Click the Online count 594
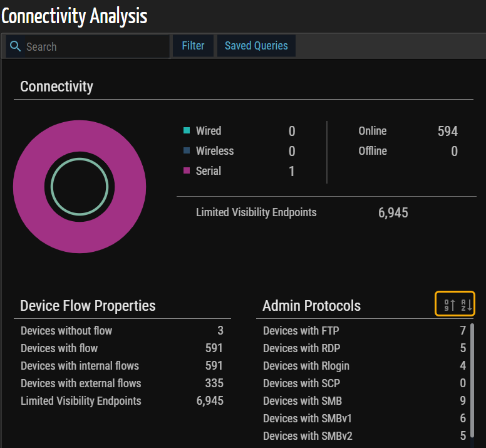 447,132
